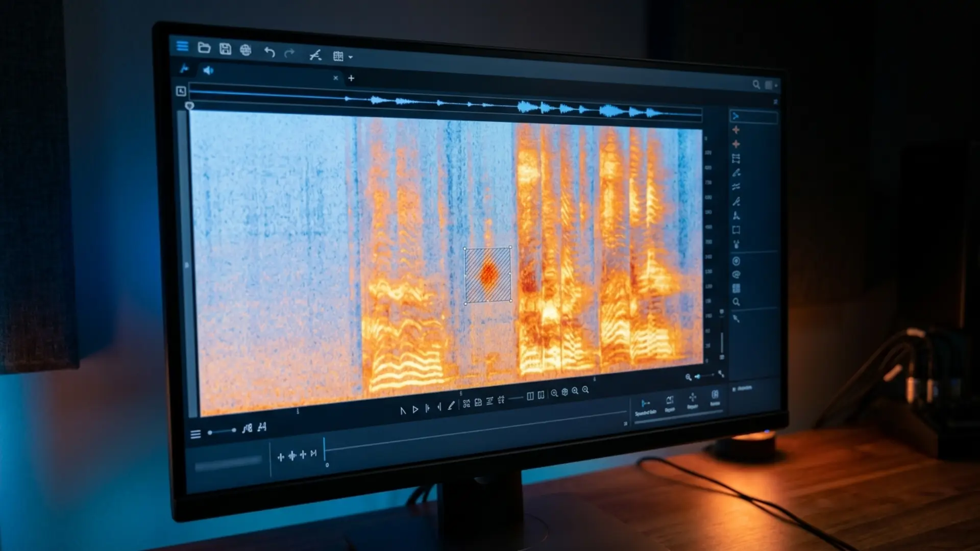Add a new tab with the plus button
Image resolution: width=980 pixels, height=551 pixels.
click(351, 78)
